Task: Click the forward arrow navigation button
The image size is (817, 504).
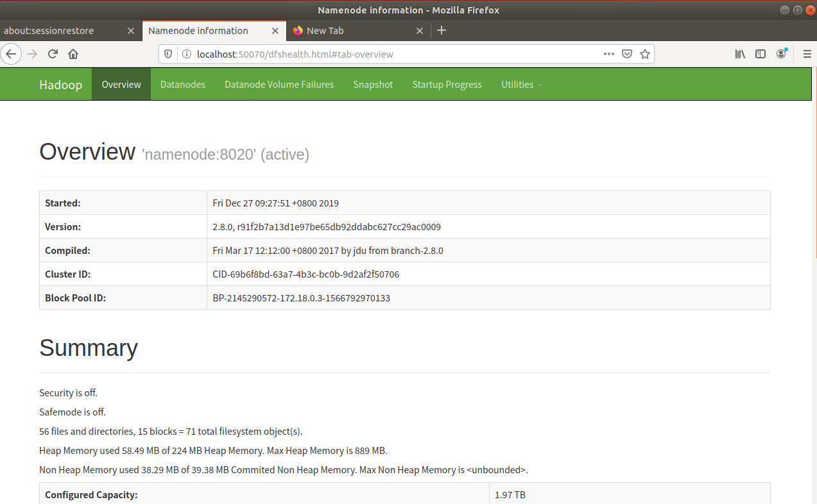Action: click(x=33, y=54)
